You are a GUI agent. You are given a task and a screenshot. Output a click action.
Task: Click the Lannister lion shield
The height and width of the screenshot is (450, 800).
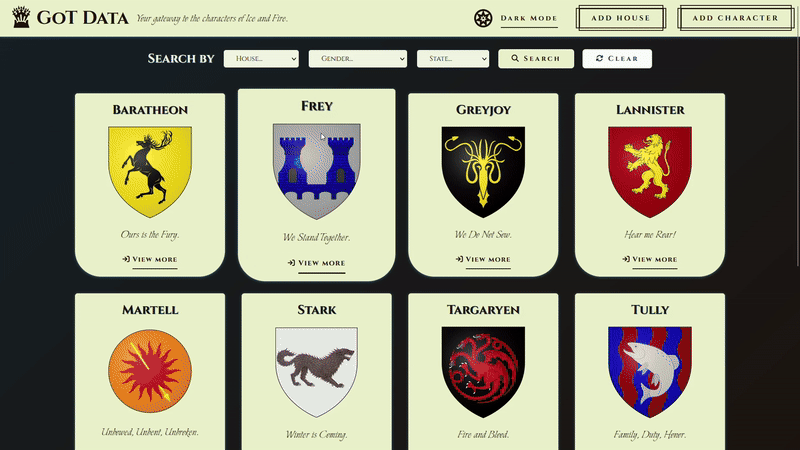tap(650, 172)
